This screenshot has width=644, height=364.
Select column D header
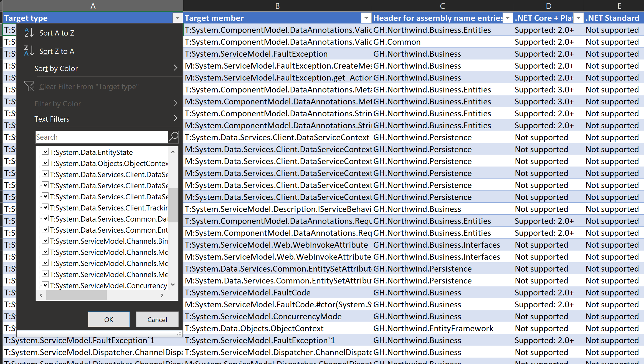pos(549,6)
